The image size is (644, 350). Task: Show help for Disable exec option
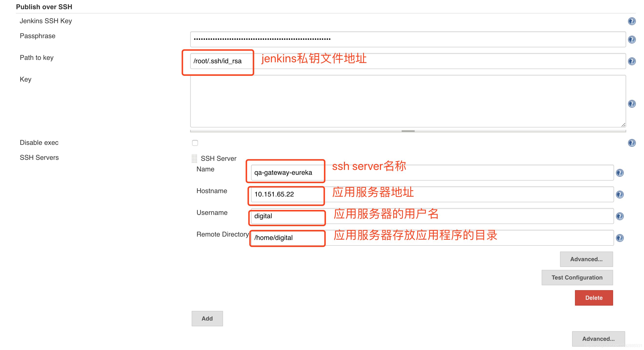pos(631,143)
